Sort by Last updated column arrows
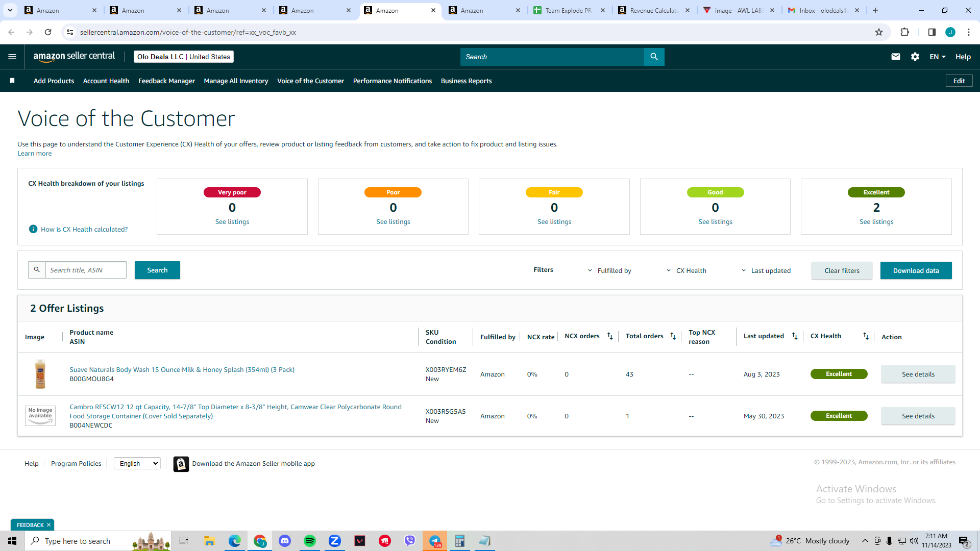Image resolution: width=980 pixels, height=551 pixels. pos(795,336)
